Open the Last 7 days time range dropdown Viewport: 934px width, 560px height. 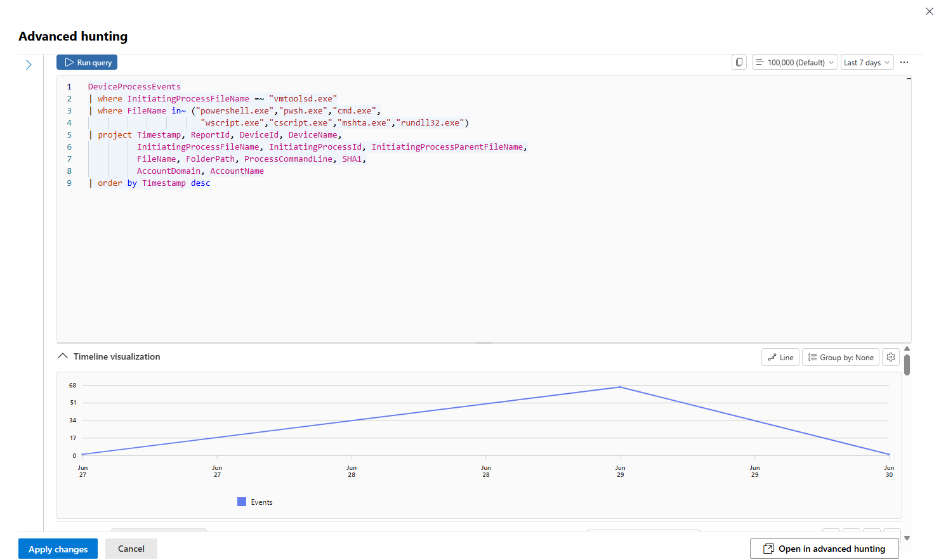pos(867,62)
